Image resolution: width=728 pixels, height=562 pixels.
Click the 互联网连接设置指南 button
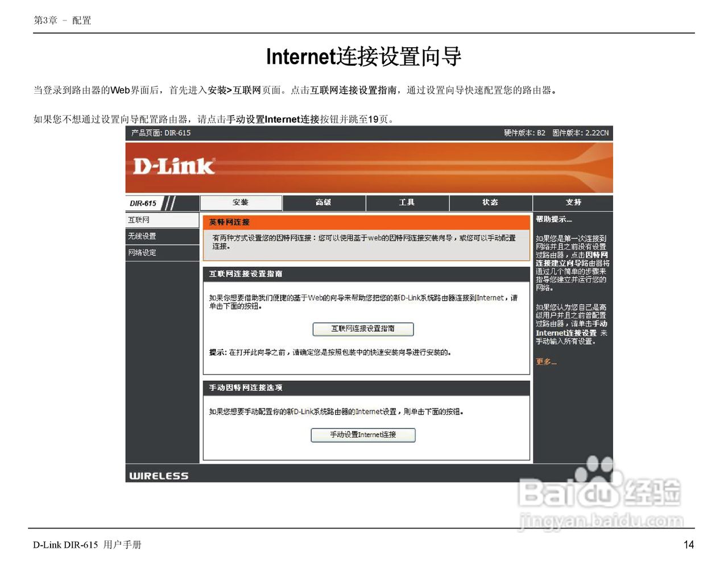pyautogui.click(x=363, y=329)
